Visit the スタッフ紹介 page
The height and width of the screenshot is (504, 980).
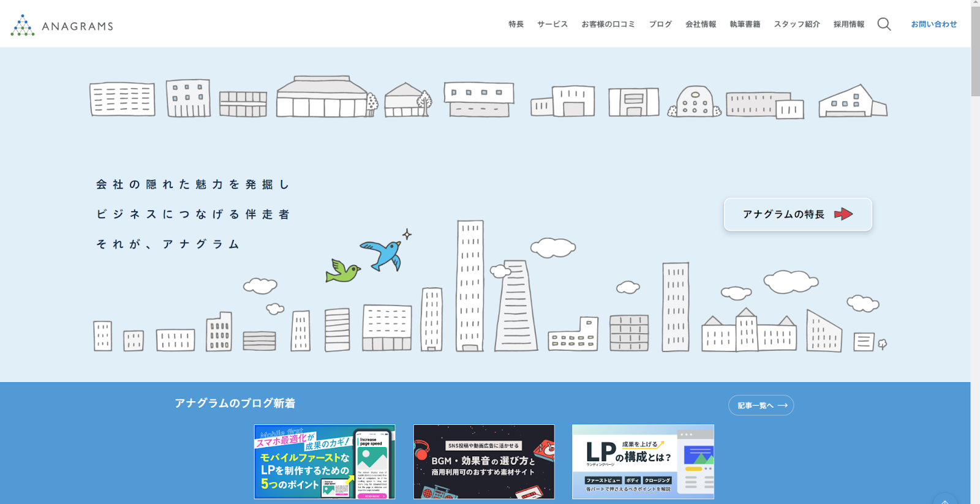(x=796, y=24)
